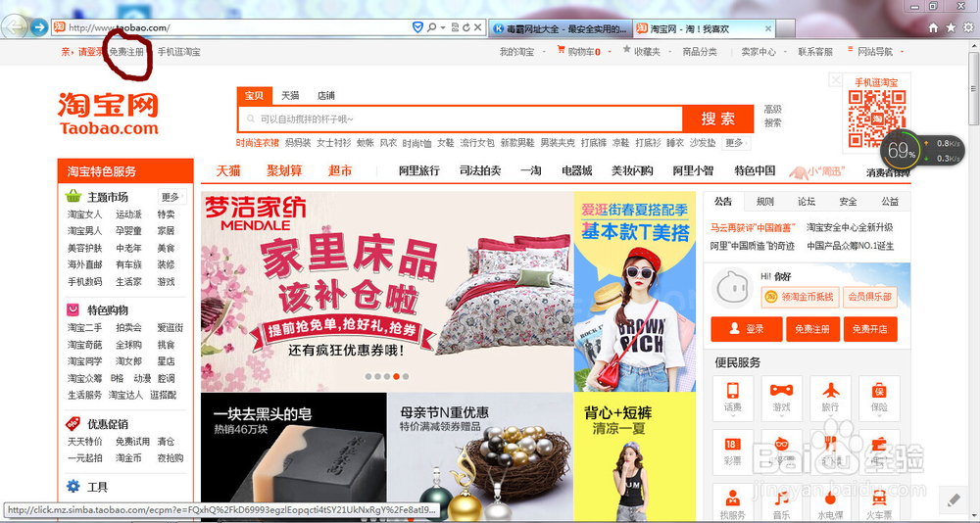Select the fourth active carousel dot
Screen dimensions: 980x523
[x=396, y=377]
